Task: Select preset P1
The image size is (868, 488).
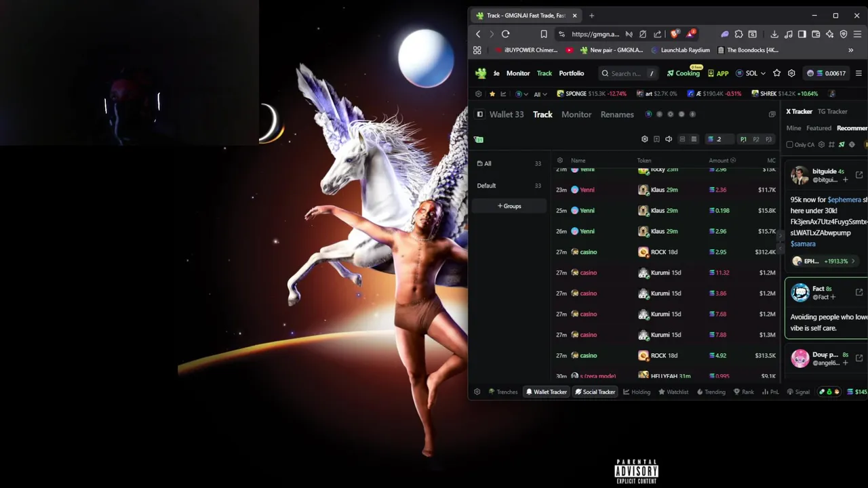Action: 743,139
